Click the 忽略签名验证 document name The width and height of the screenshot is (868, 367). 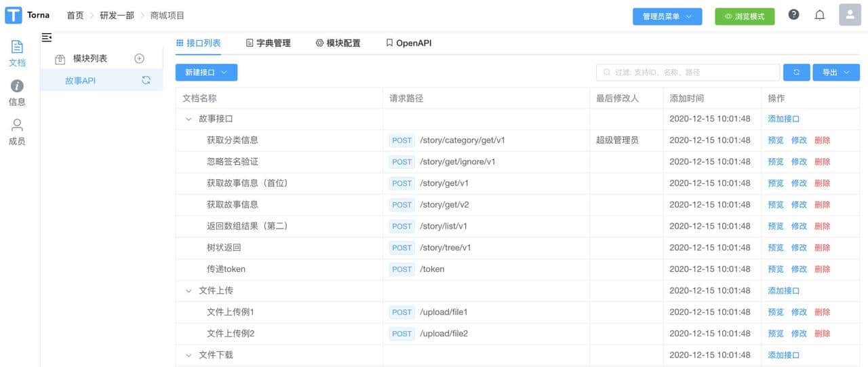pyautogui.click(x=232, y=161)
